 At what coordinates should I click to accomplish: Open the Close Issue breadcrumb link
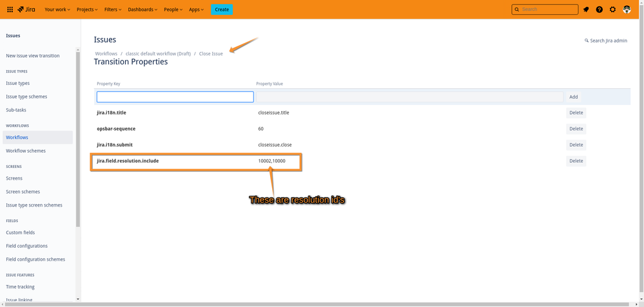211,53
